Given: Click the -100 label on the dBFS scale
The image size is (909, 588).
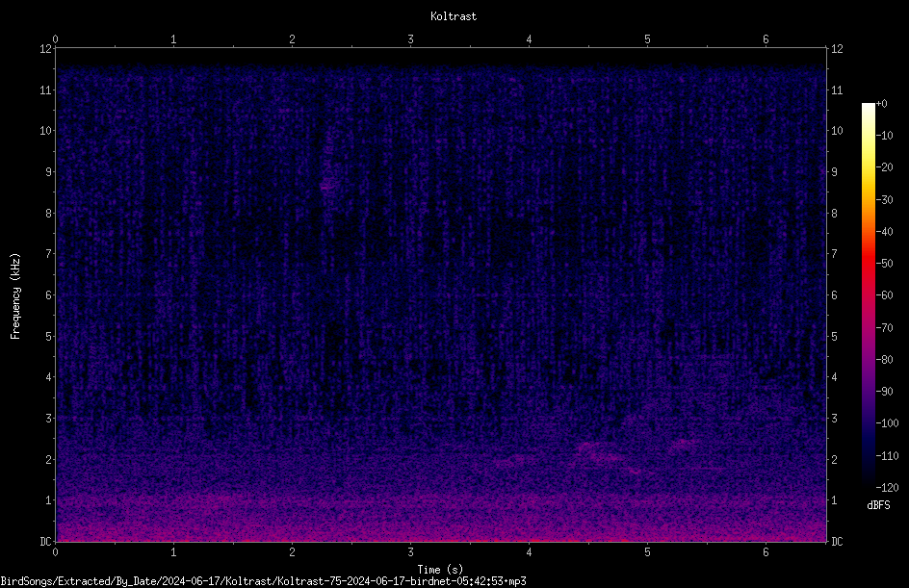Looking at the screenshot, I should [887, 422].
